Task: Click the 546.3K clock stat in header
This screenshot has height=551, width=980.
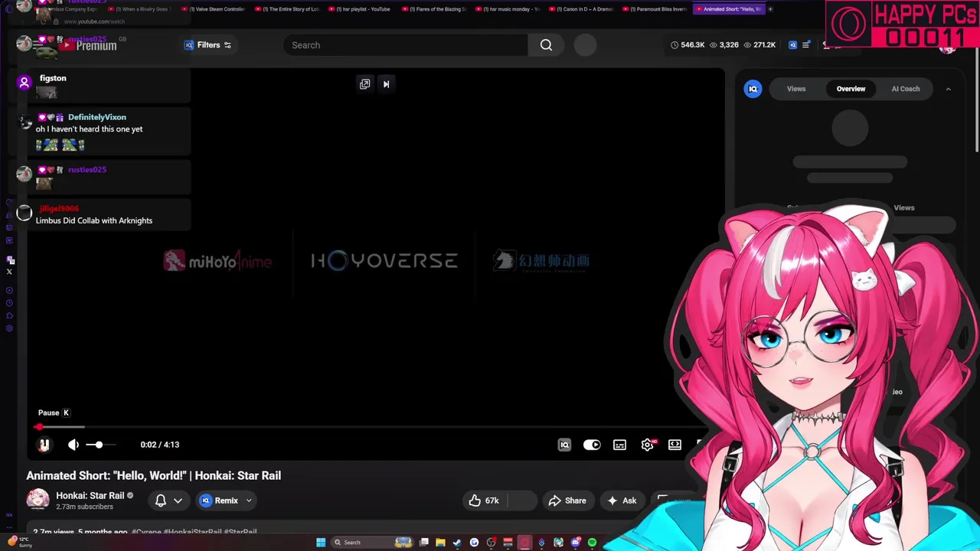Action: click(x=688, y=45)
